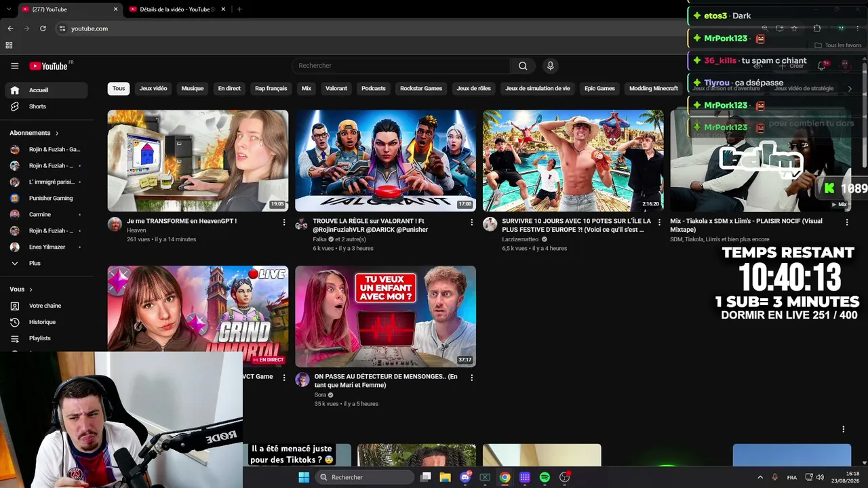Open Discord from the taskbar
Screen dimensions: 868x488
coord(465,477)
